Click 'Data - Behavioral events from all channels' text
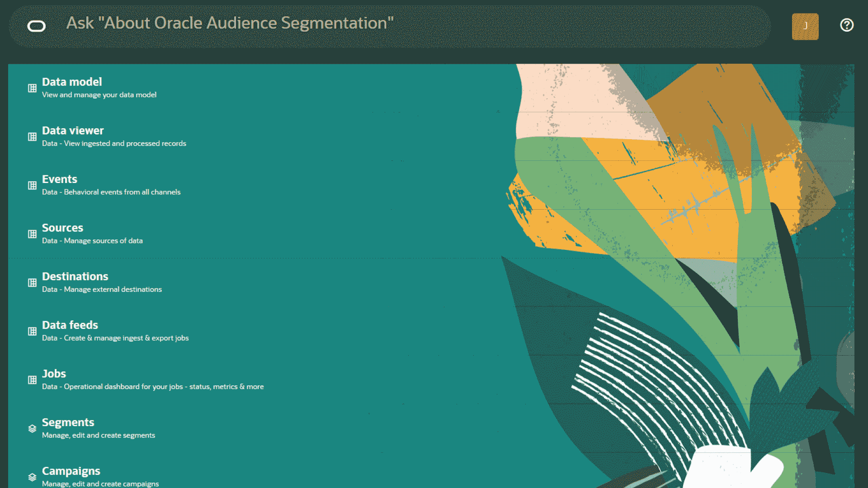 (x=111, y=192)
